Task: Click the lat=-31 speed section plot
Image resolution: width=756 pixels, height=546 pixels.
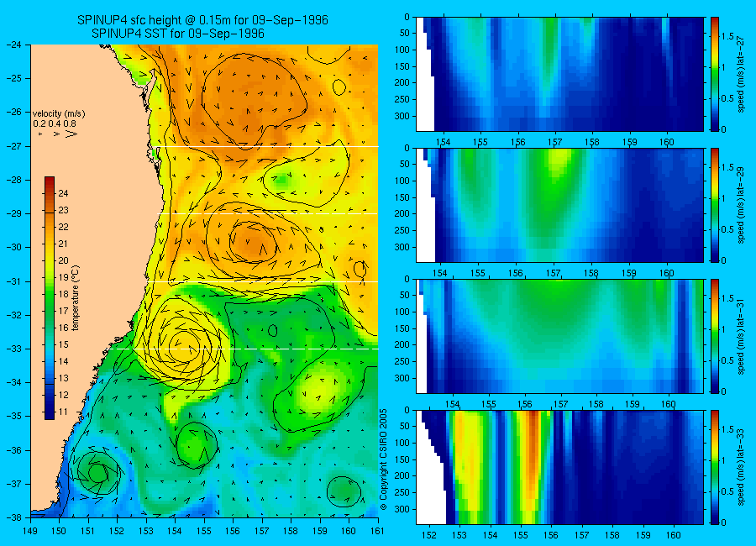Action: coord(559,336)
